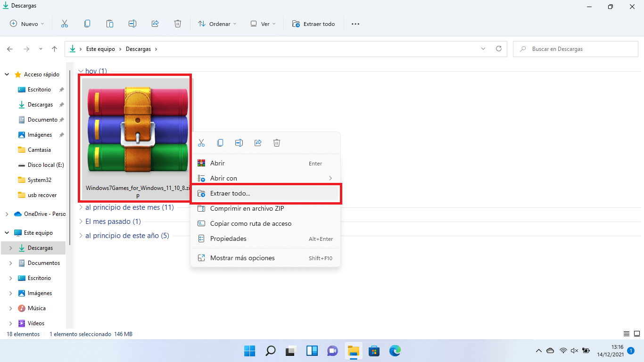Click Delete trash icon in context menu
644x362 pixels.
point(277,143)
